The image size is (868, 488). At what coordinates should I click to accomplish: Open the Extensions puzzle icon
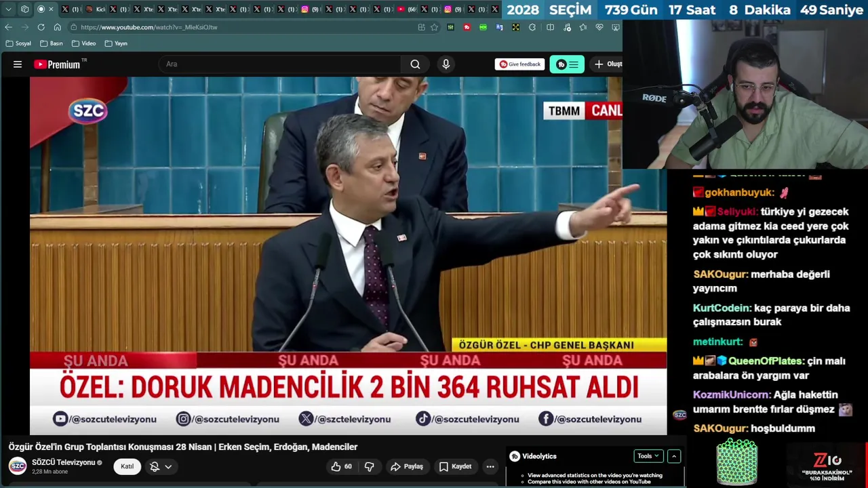[x=532, y=27]
